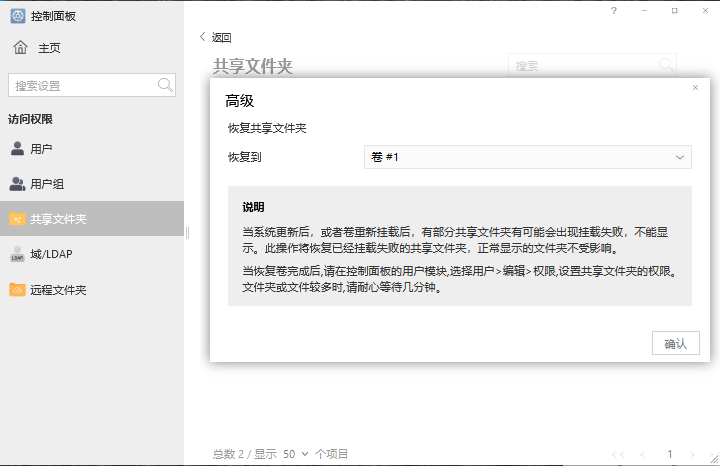Open the 远程文件夹 sidebar item
Image resolution: width=720 pixels, height=466 pixels.
click(x=92, y=290)
